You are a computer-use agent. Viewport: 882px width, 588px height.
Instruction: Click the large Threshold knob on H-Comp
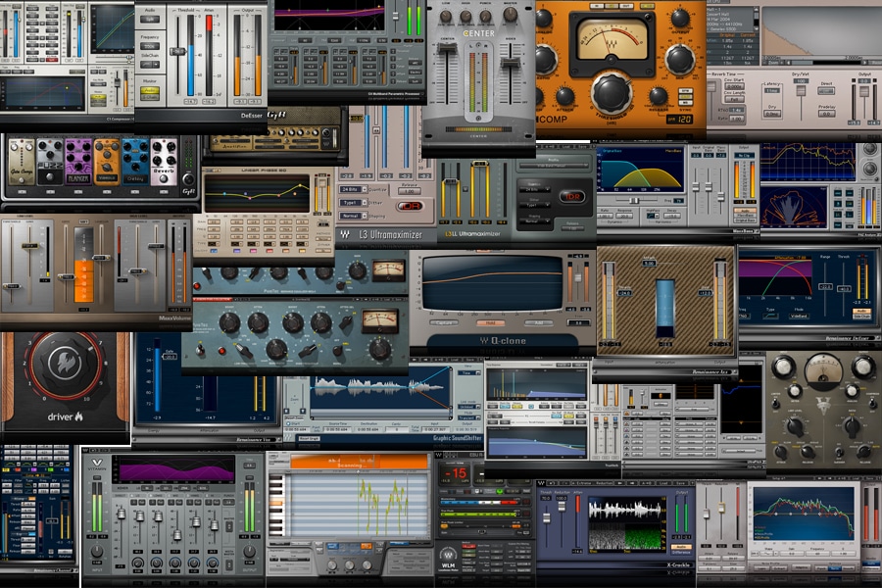point(612,93)
